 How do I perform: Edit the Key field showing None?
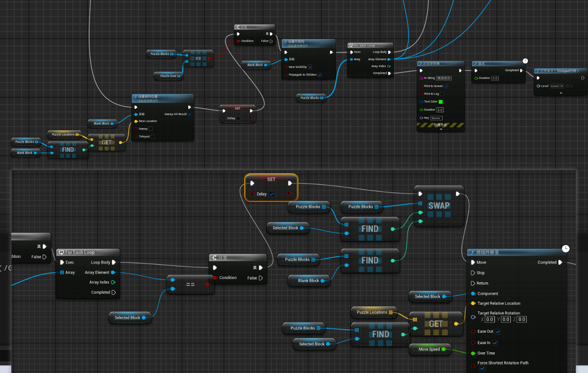(x=436, y=118)
